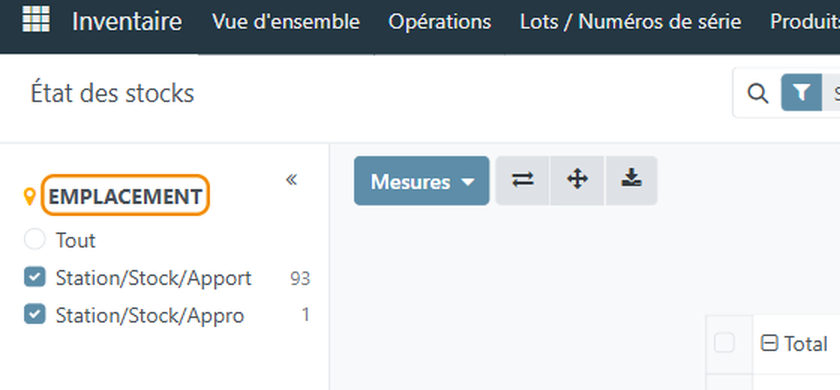Click the État des stocks heading

(x=112, y=93)
